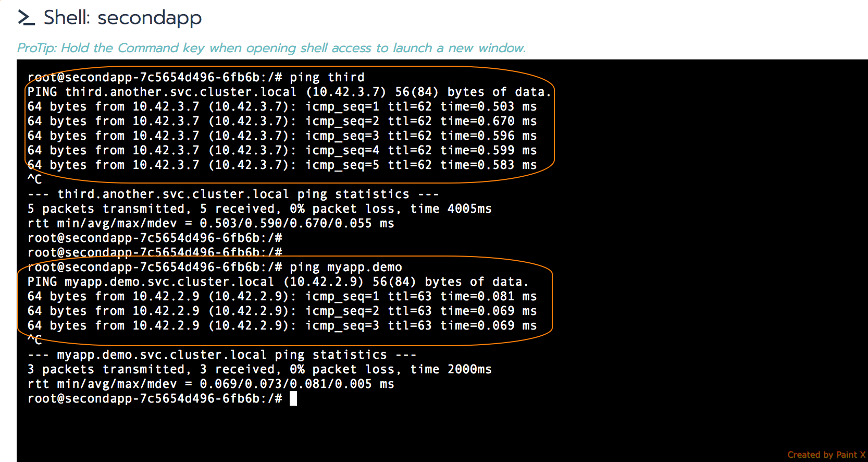Click the 'Shell: secondapp' heading

click(122, 18)
